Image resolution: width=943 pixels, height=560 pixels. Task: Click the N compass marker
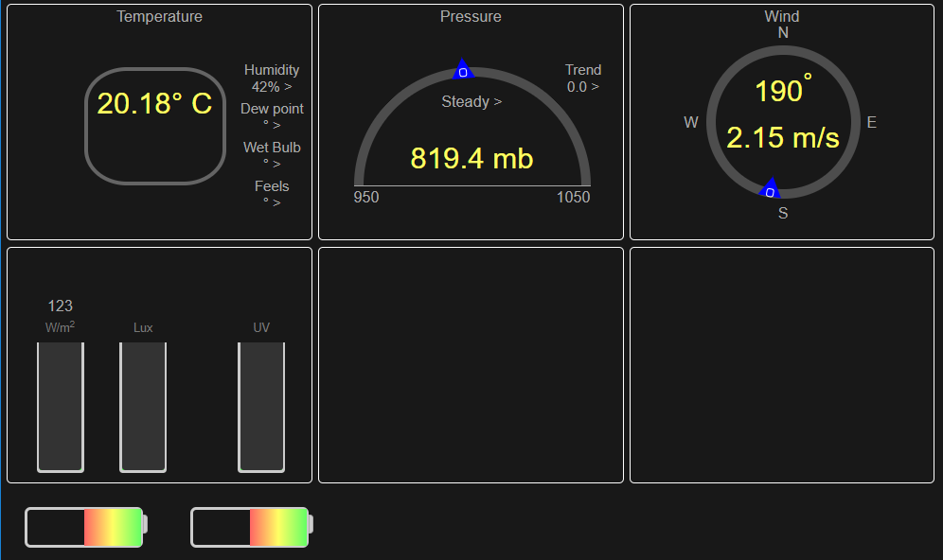[x=783, y=33]
